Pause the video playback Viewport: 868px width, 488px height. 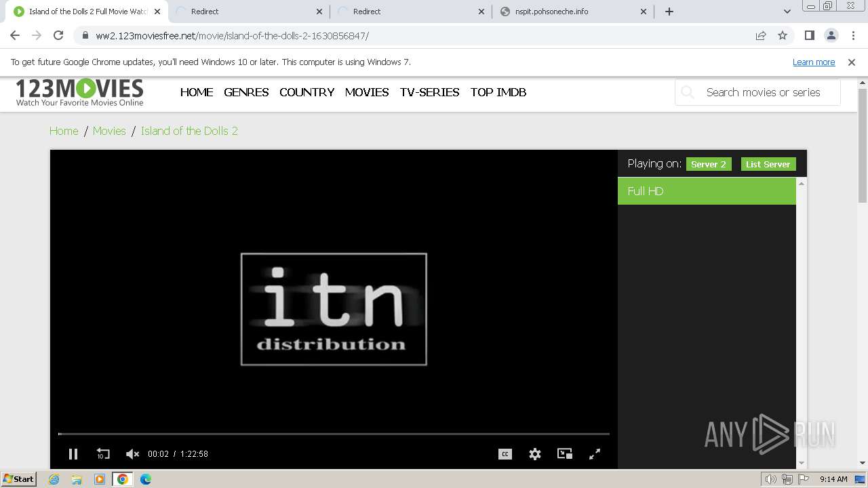click(x=73, y=454)
